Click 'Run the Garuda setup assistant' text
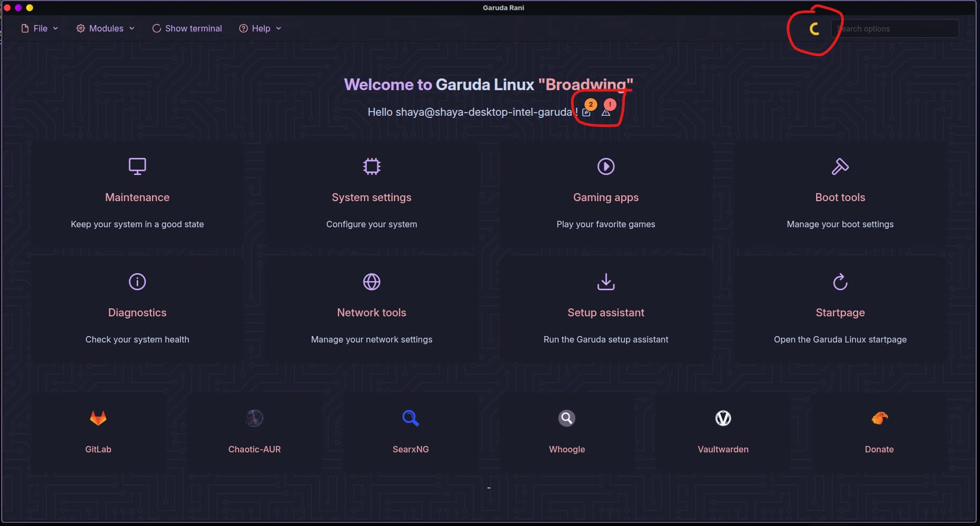Viewport: 980px width, 526px height. pyautogui.click(x=606, y=339)
